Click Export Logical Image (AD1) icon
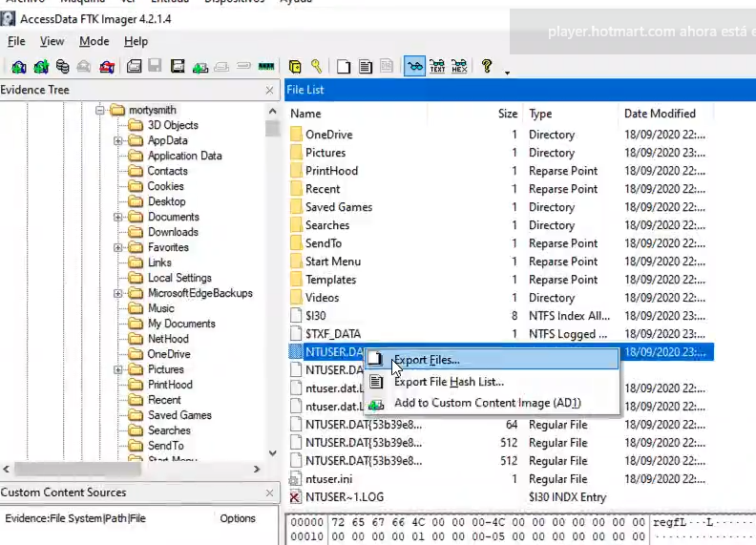 [178, 66]
